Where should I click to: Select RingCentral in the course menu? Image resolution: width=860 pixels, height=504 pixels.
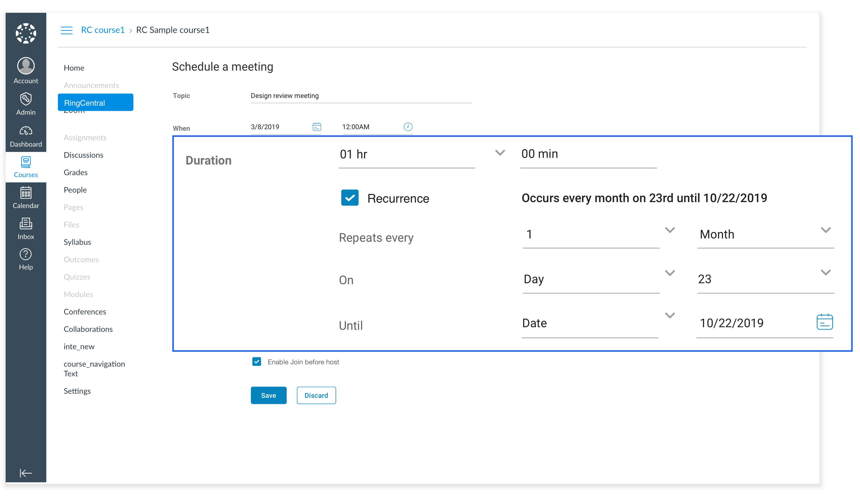(95, 103)
